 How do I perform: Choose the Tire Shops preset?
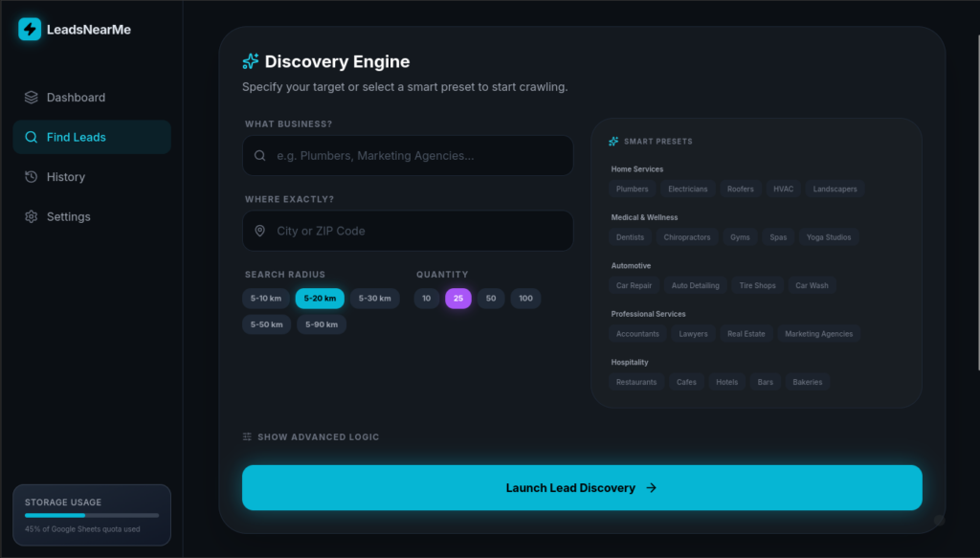(758, 285)
